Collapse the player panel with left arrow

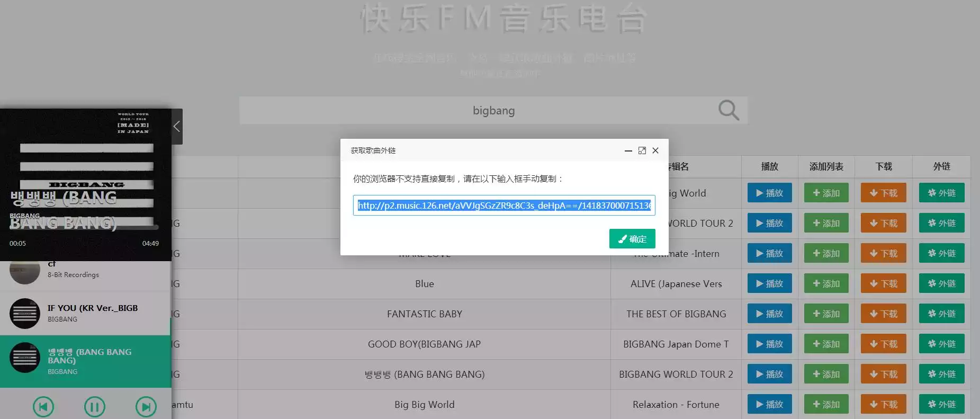click(x=177, y=127)
